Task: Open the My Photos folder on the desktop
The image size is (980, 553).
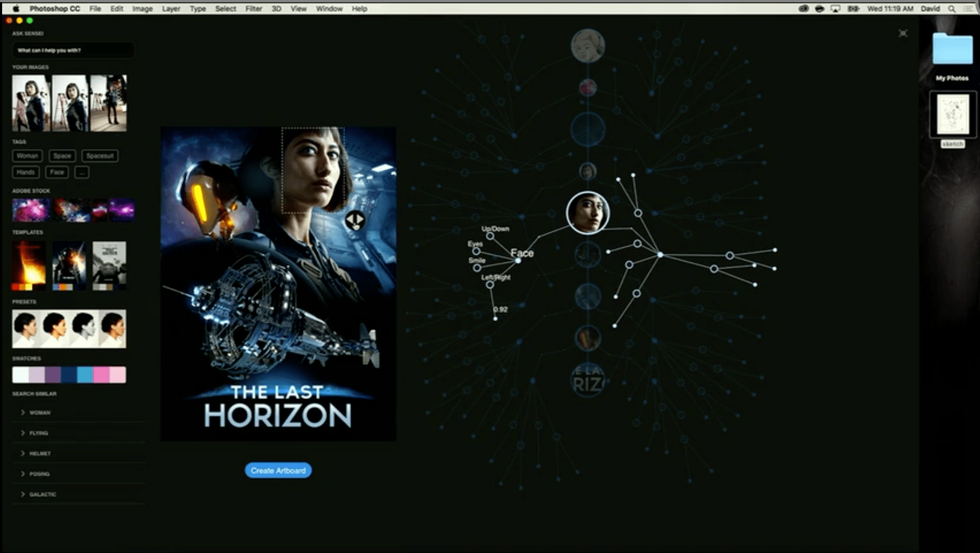Action: point(952,50)
